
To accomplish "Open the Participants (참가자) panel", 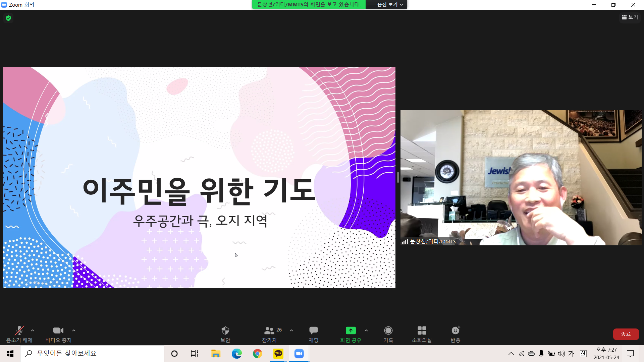I will [269, 331].
